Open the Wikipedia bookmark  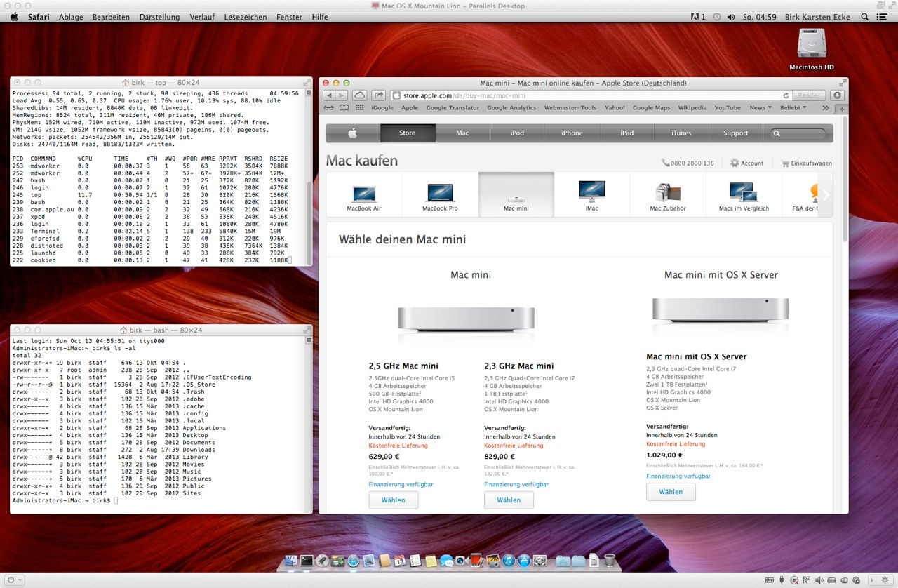[x=692, y=108]
